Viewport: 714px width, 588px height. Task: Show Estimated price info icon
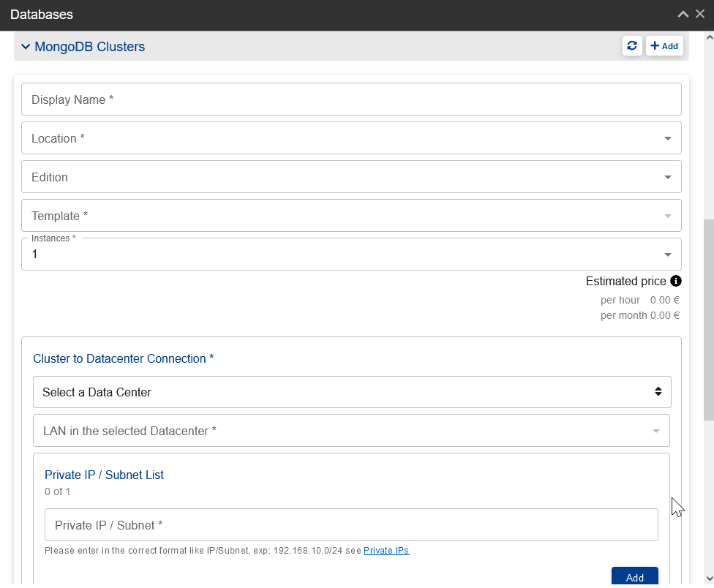point(676,282)
